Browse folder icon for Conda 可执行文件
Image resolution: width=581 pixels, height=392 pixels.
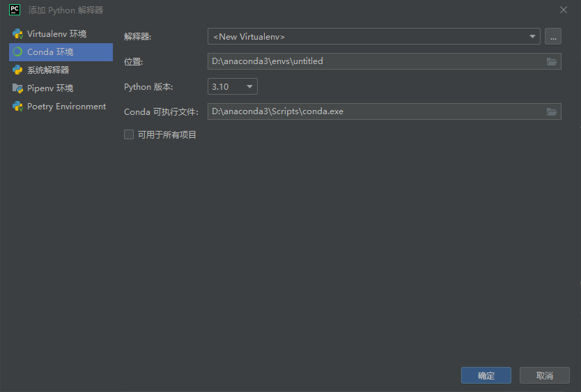click(x=552, y=111)
